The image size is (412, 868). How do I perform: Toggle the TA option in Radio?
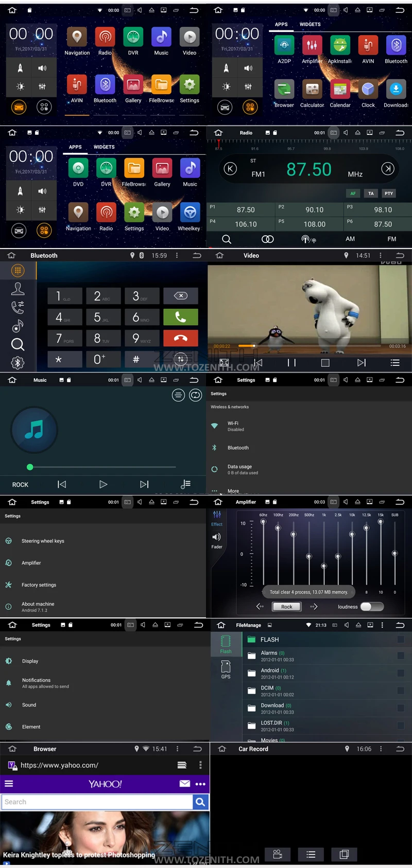(x=371, y=193)
